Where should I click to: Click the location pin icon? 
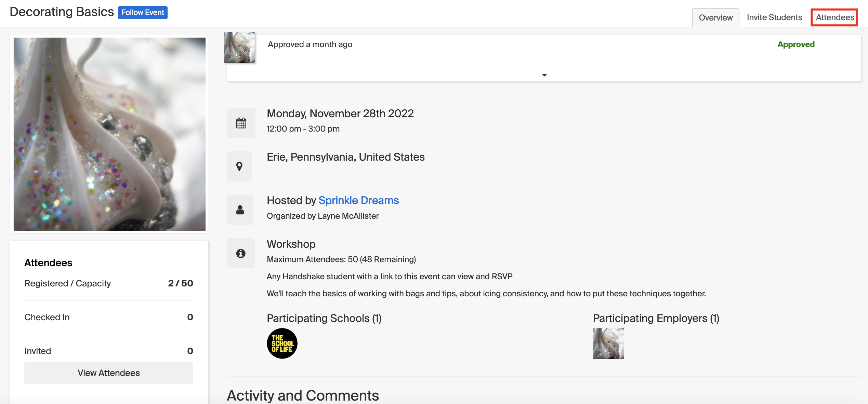pos(239,166)
